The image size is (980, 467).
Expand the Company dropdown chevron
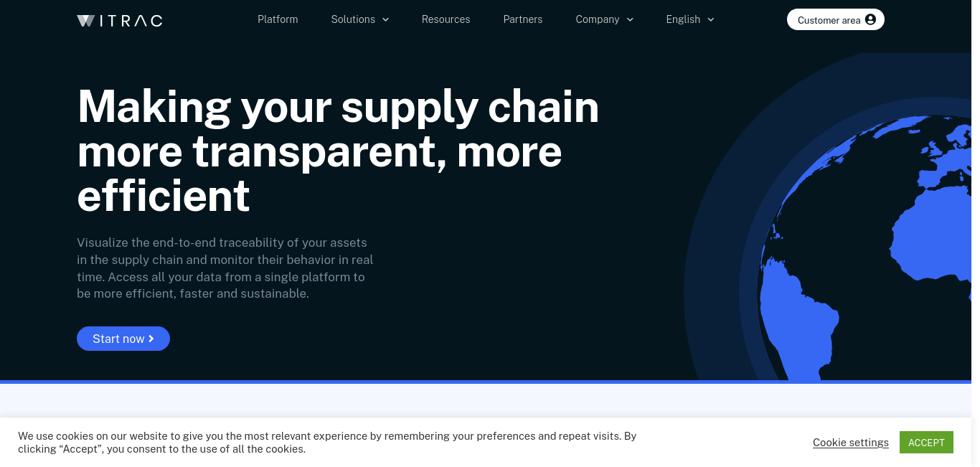pos(630,19)
